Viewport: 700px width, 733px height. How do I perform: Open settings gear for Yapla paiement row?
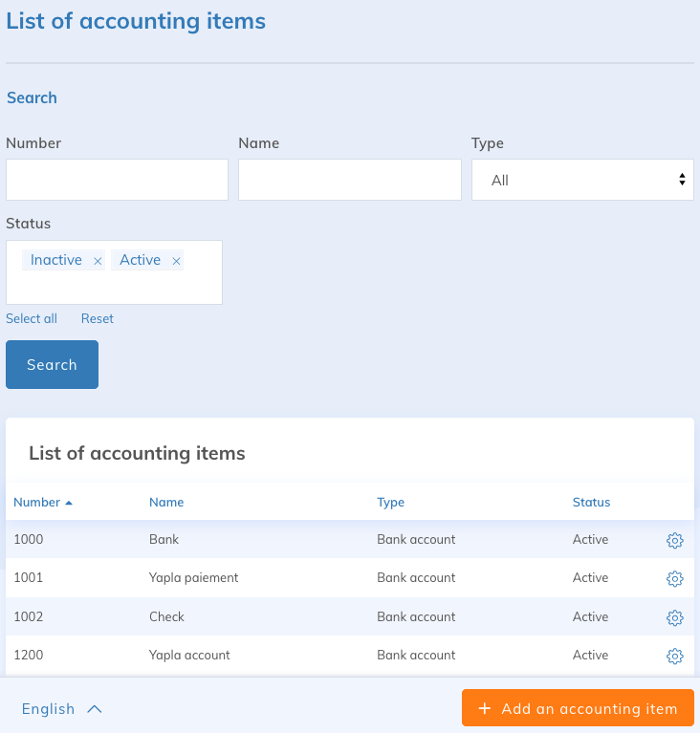coord(674,578)
